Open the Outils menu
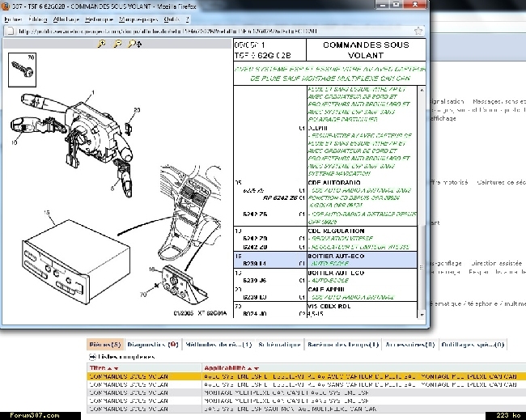Image resolution: width=526 pixels, height=420 pixels. [x=172, y=19]
